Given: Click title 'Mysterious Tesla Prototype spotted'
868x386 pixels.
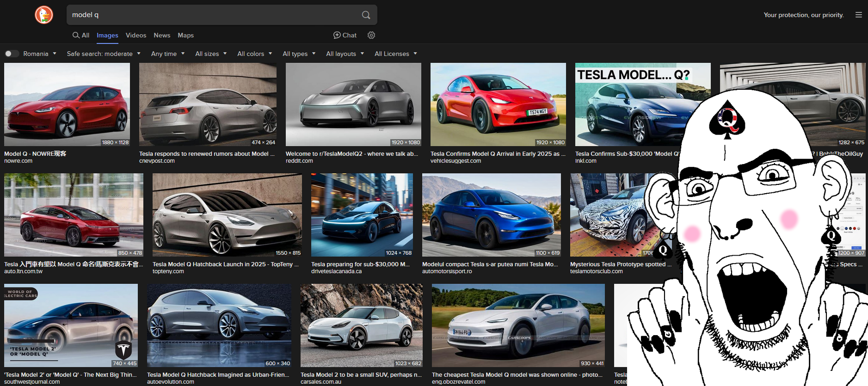Looking at the screenshot, I should point(621,264).
